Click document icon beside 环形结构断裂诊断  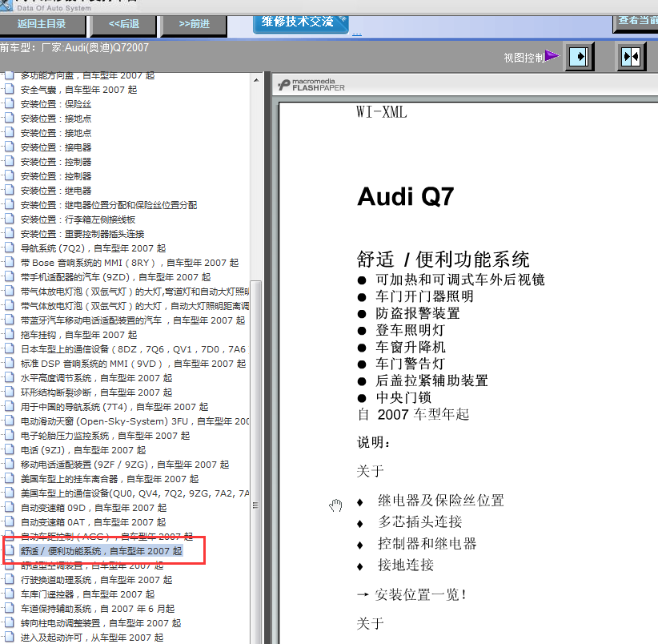click(10, 391)
